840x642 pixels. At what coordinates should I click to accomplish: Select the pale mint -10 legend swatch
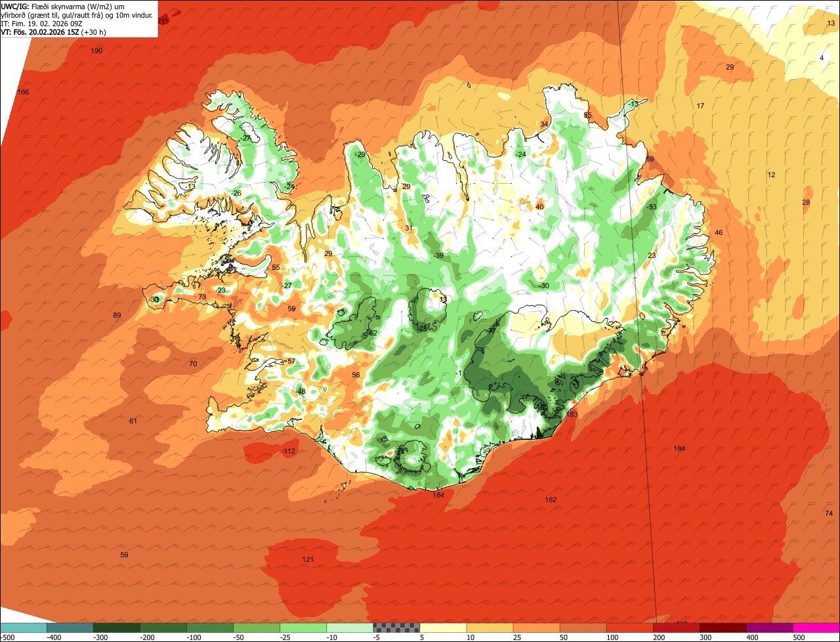pyautogui.click(x=349, y=628)
